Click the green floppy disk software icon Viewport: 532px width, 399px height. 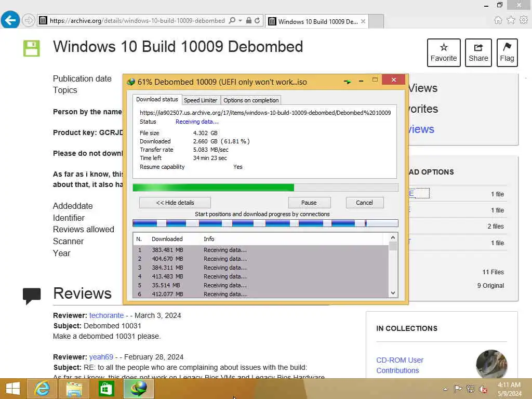coord(32,48)
